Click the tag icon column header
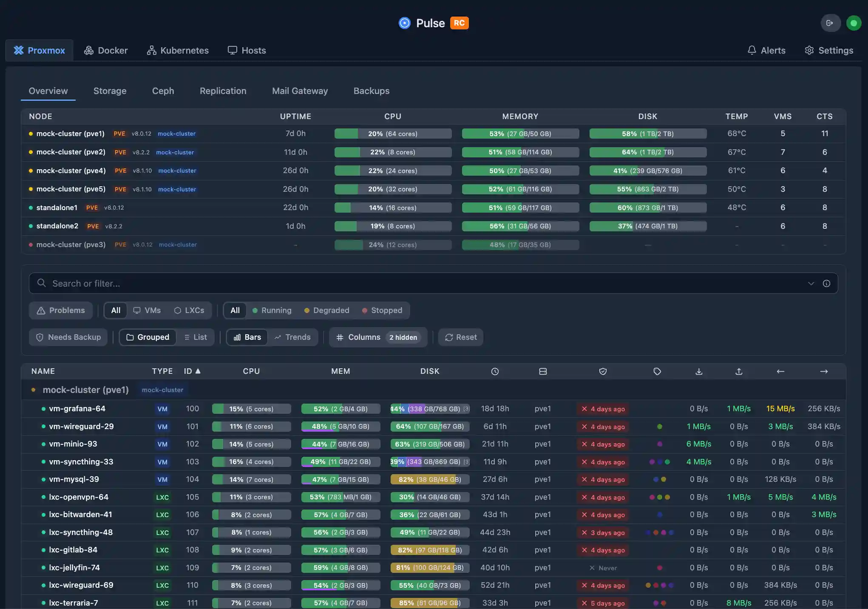 657,371
